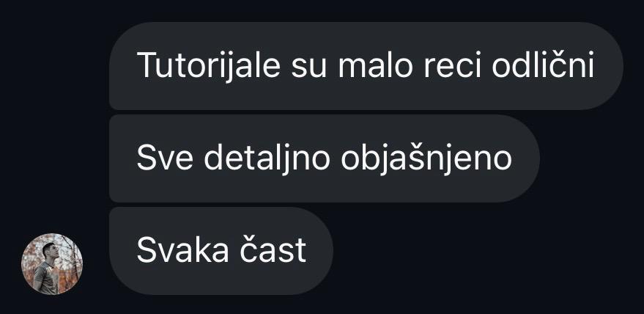Click empty right side of 'Svaka čast' bubble
The image size is (644, 314).
coord(319,251)
